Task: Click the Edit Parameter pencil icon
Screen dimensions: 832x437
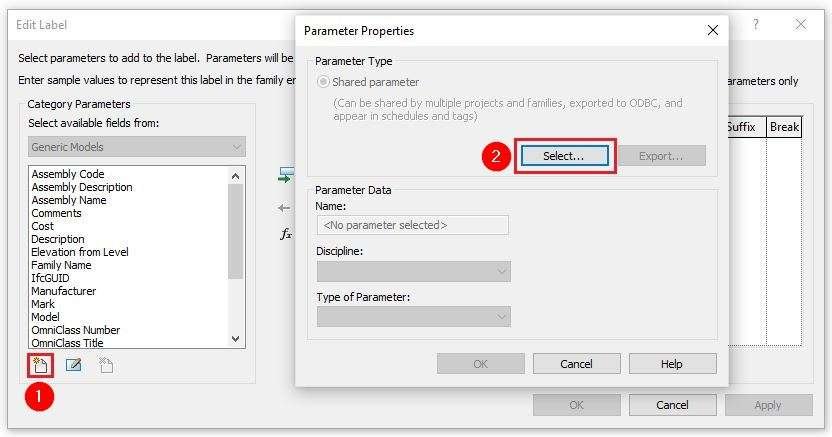Action: (73, 364)
